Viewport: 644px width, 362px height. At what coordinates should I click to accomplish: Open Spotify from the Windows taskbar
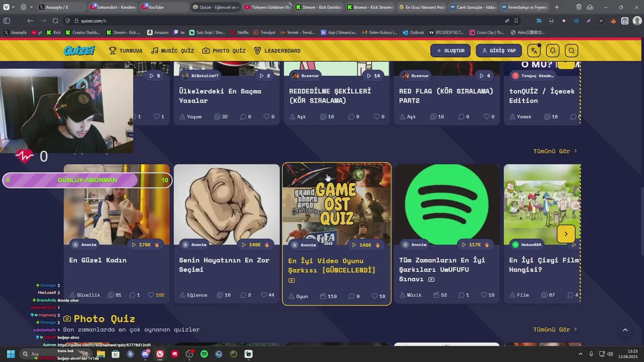click(204, 354)
